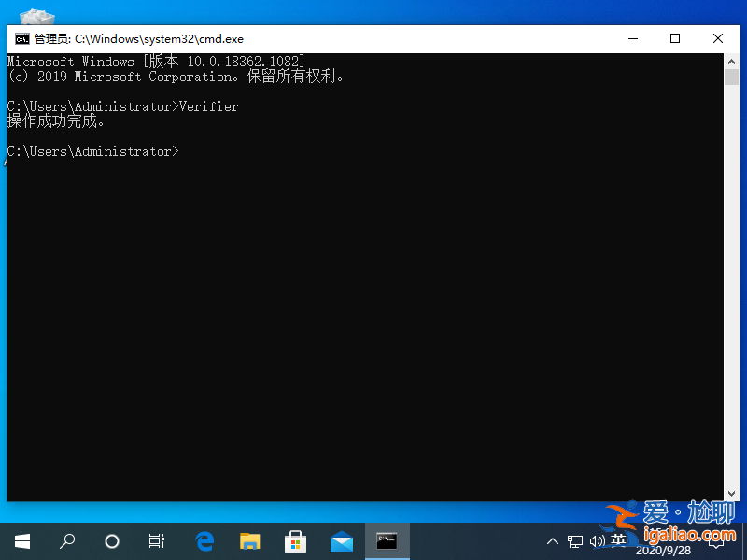Open the Mail app from the taskbar
747x560 pixels.
pyautogui.click(x=341, y=540)
